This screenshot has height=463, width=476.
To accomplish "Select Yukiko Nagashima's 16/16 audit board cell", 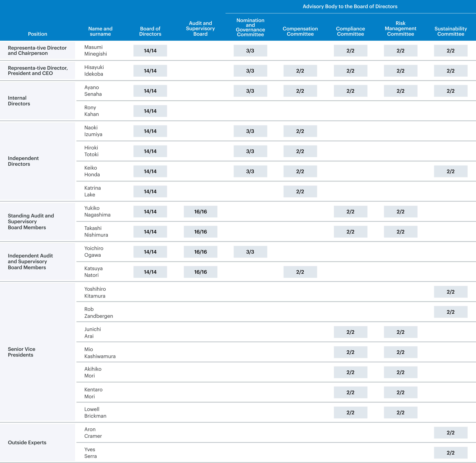I will coord(200,212).
